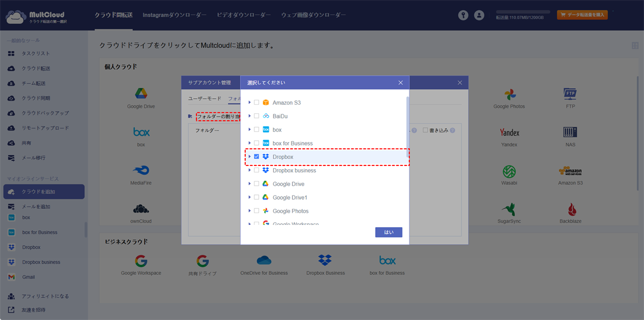
Task: Expand the BaiDu tree node
Action: tap(249, 116)
